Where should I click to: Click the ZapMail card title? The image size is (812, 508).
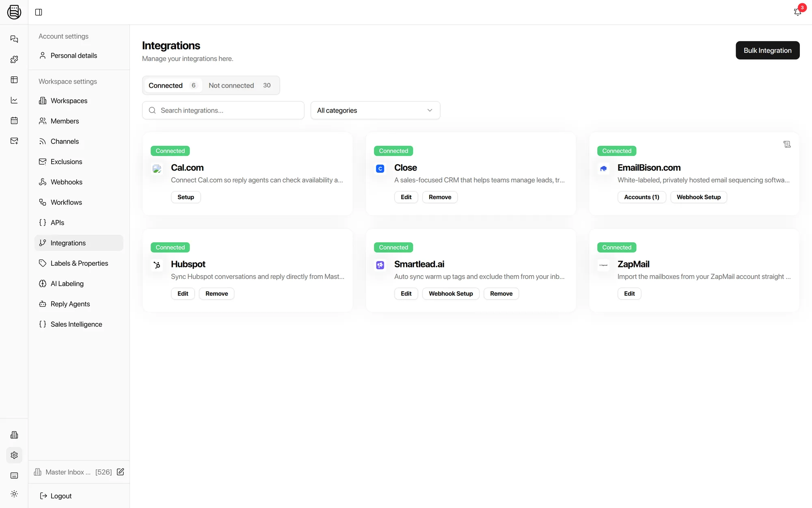[633, 264]
